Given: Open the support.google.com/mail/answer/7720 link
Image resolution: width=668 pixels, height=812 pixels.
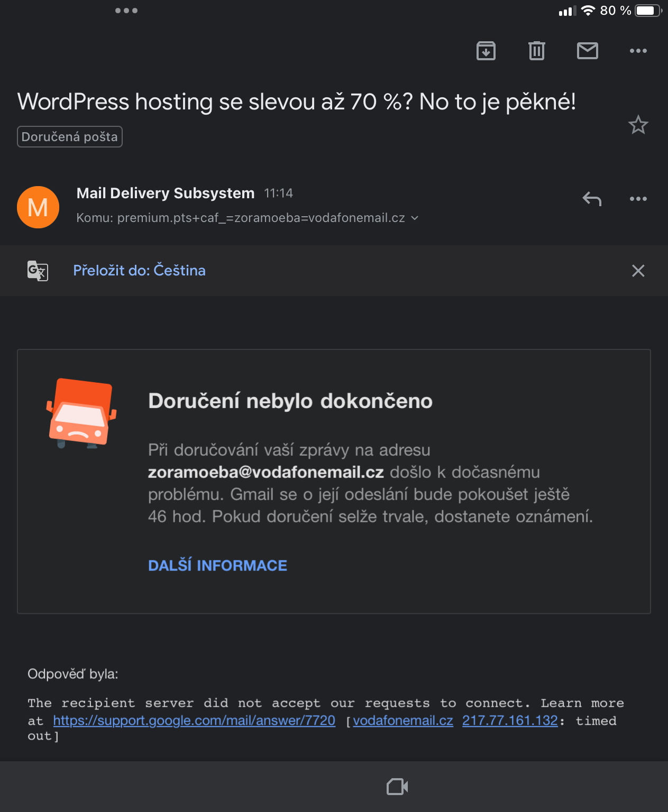Looking at the screenshot, I should click(194, 721).
